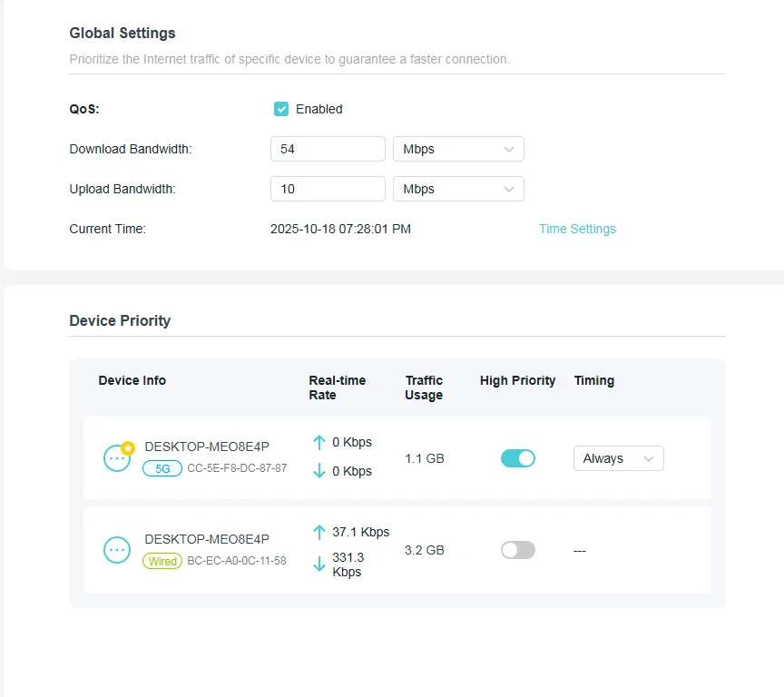
Task: Click the yellow star badge on first device
Action: pos(128,447)
